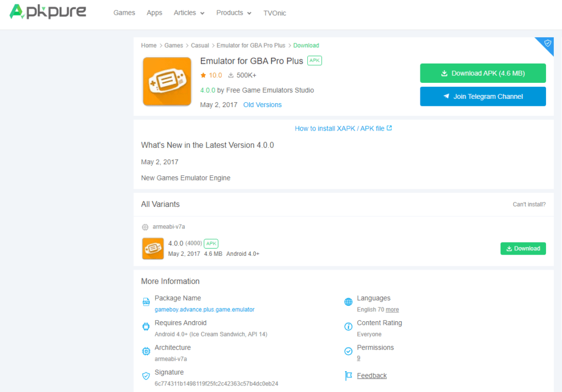Click the 'All Variants' heading
The width and height of the screenshot is (562, 392).
[x=160, y=204]
